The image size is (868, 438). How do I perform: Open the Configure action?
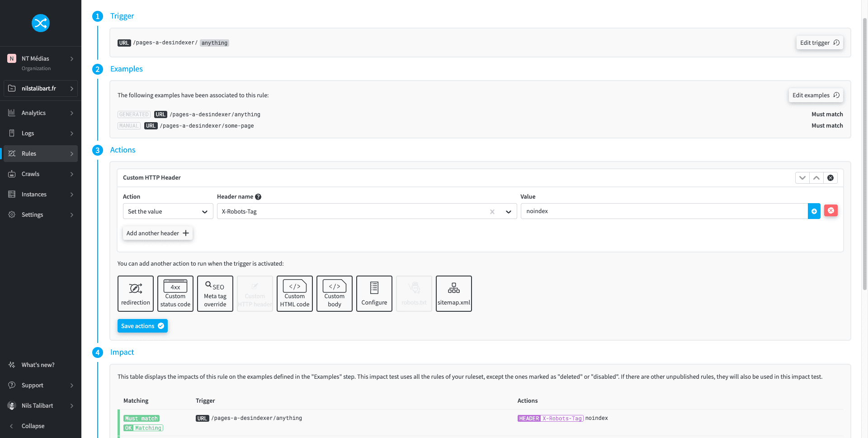coord(374,293)
